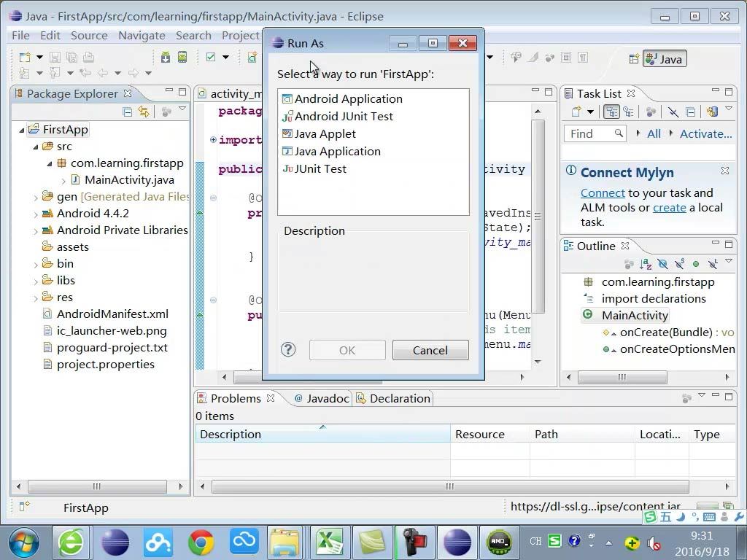This screenshot has height=560, width=747.
Task: Maximize the Package Explorer view
Action: click(182, 91)
